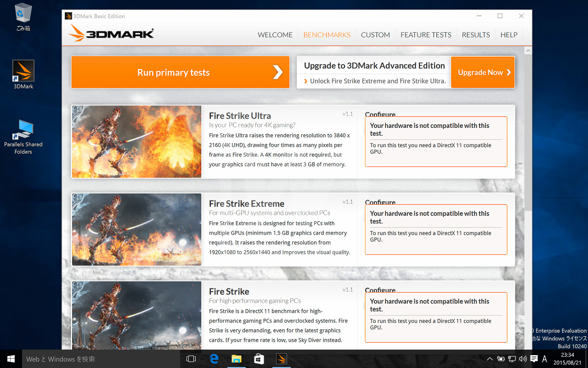588x368 pixels.
Task: Click the 'Fire Strike Extreme' title text
Action: (x=247, y=204)
